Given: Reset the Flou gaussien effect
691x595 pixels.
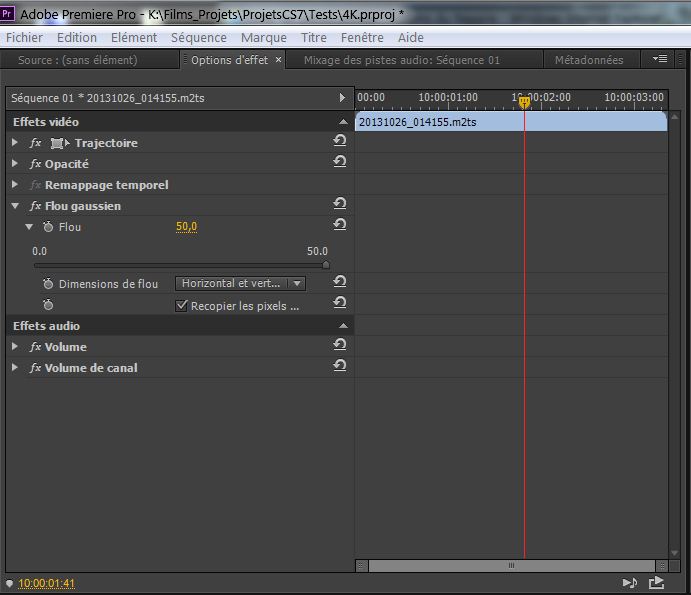Looking at the screenshot, I should 339,204.
